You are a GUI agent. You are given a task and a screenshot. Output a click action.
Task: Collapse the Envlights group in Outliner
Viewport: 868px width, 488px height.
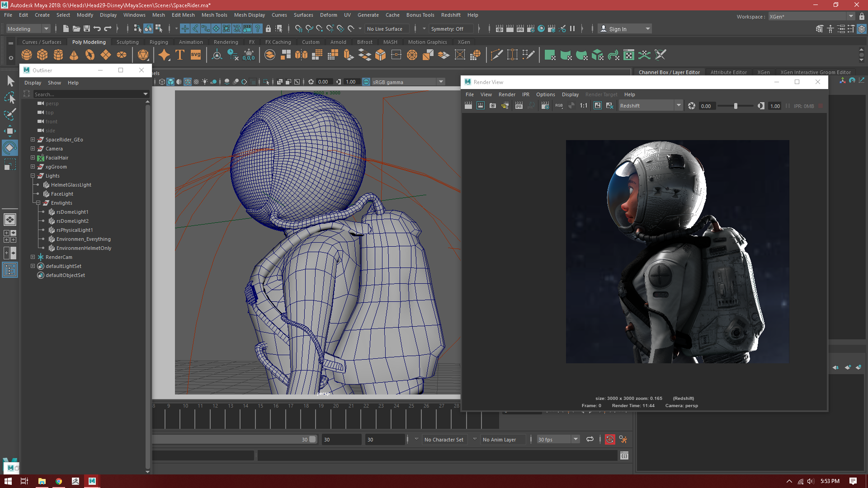(x=38, y=203)
